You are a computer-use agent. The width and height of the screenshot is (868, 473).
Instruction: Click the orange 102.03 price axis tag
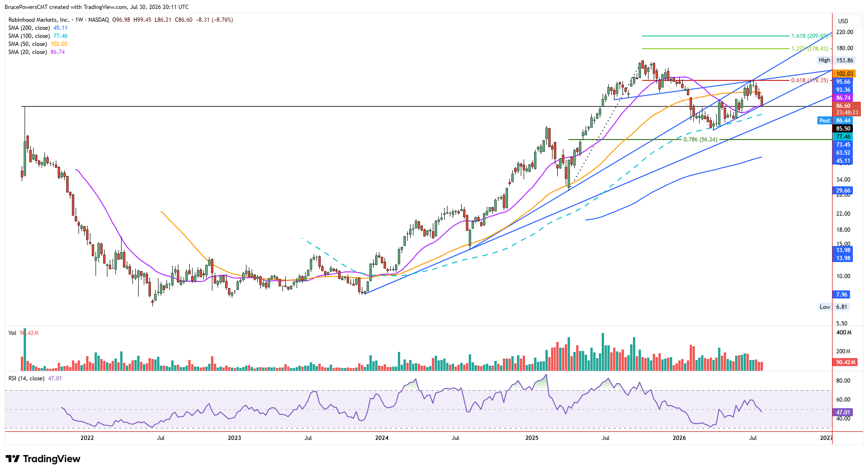coord(844,74)
